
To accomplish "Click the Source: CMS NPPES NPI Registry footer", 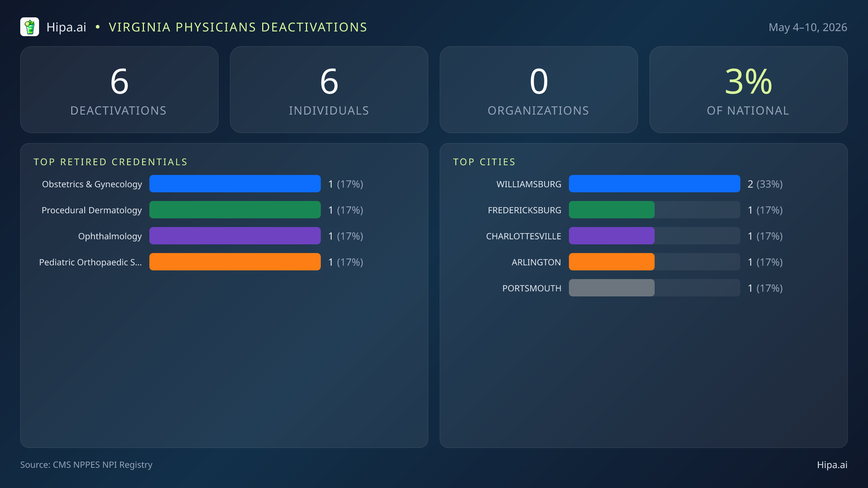I will coord(86,465).
